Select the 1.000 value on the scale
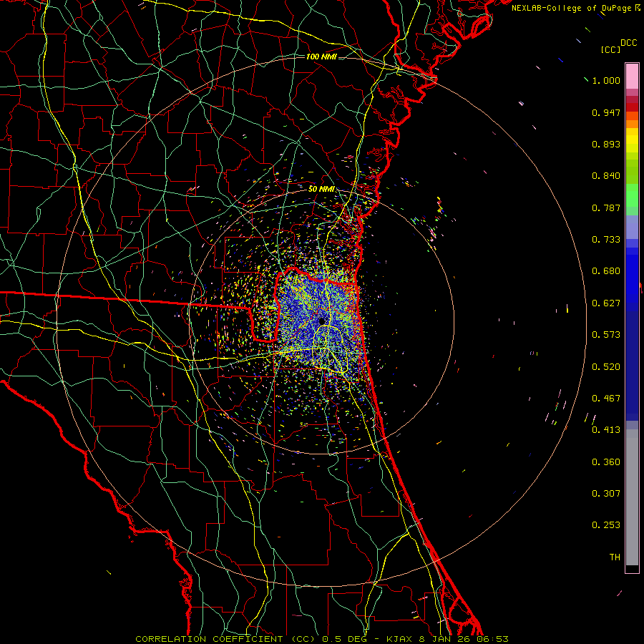 pyautogui.click(x=606, y=80)
